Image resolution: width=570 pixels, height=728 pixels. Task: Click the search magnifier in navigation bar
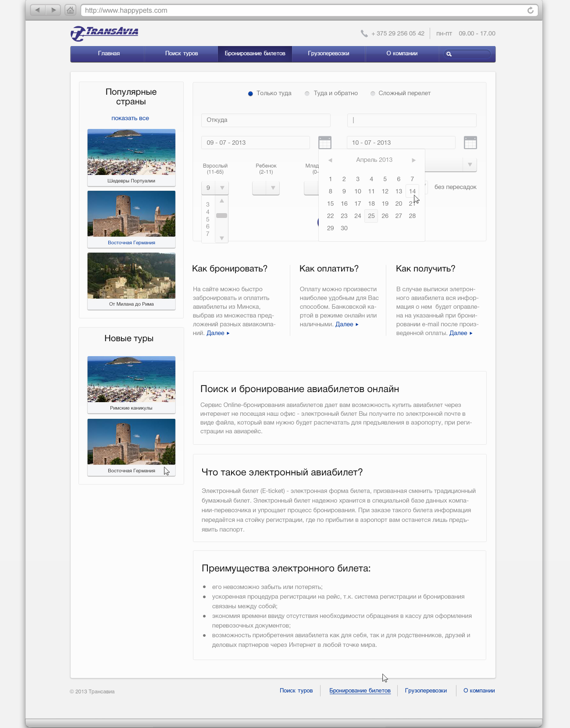[449, 54]
